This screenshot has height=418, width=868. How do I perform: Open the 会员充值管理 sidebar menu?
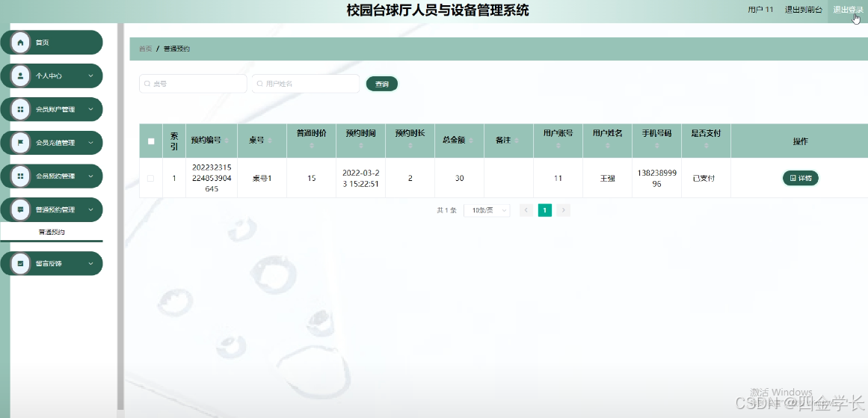pyautogui.click(x=52, y=143)
